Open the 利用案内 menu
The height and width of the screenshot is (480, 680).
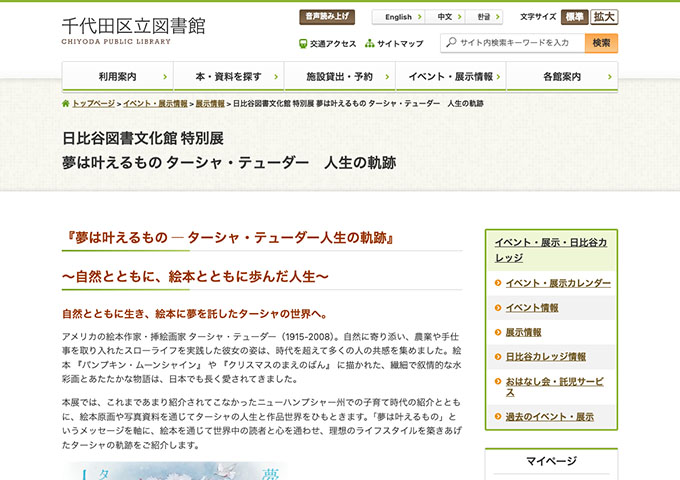118,77
